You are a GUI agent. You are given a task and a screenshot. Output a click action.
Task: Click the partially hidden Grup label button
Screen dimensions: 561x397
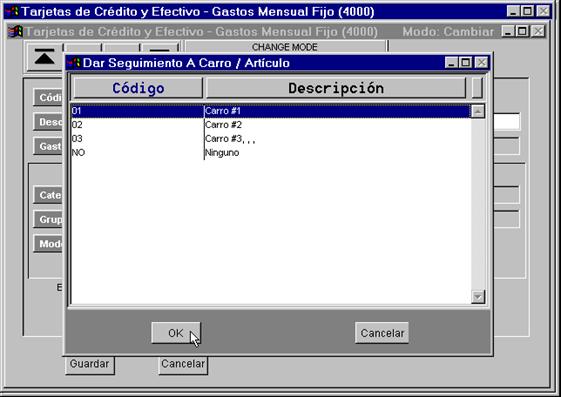[48, 219]
